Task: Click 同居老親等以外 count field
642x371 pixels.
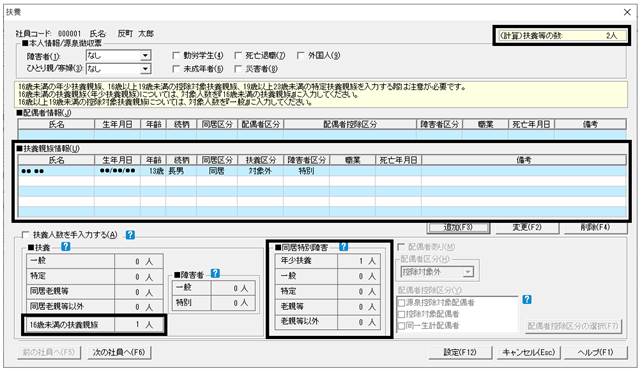Action: pyautogui.click(x=139, y=307)
